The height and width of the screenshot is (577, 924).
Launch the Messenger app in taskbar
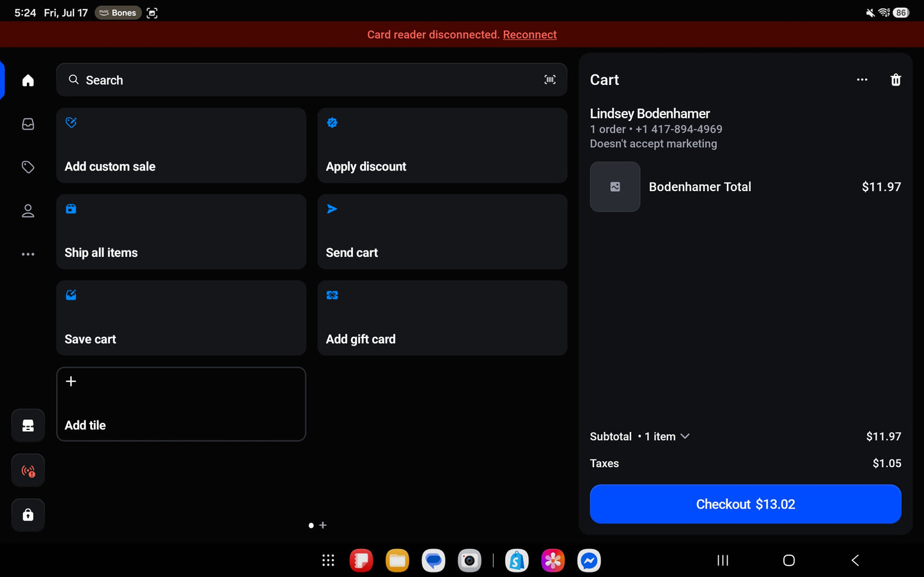tap(589, 560)
